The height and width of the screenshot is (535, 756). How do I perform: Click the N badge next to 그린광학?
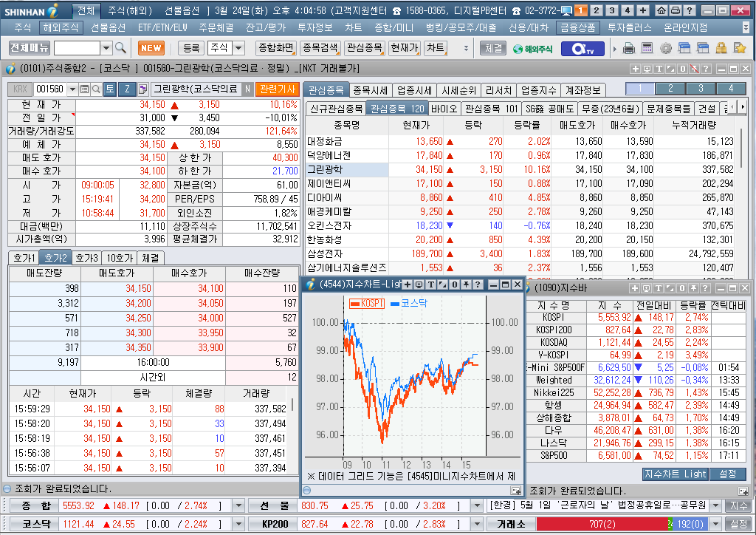tap(247, 89)
